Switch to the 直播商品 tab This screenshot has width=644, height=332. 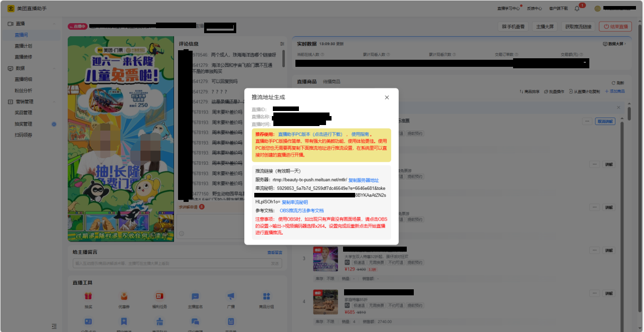click(x=306, y=81)
